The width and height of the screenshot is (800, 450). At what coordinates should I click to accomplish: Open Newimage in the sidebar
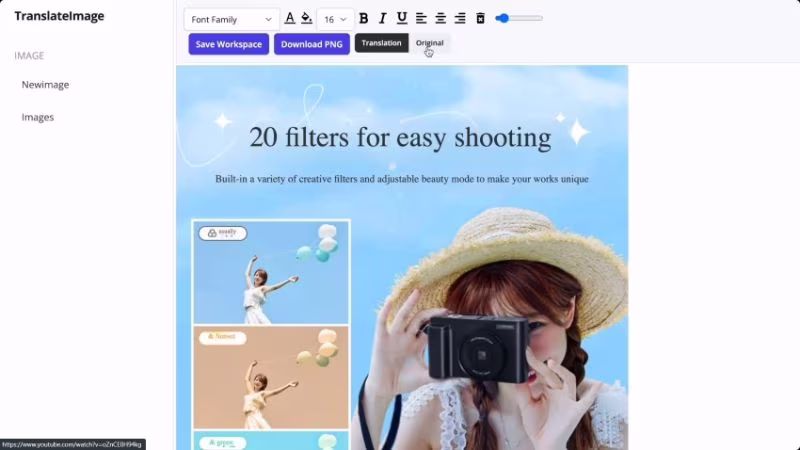tap(45, 85)
